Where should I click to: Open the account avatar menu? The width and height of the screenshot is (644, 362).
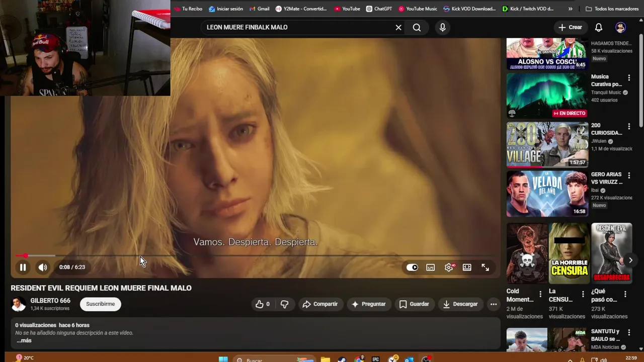[620, 27]
